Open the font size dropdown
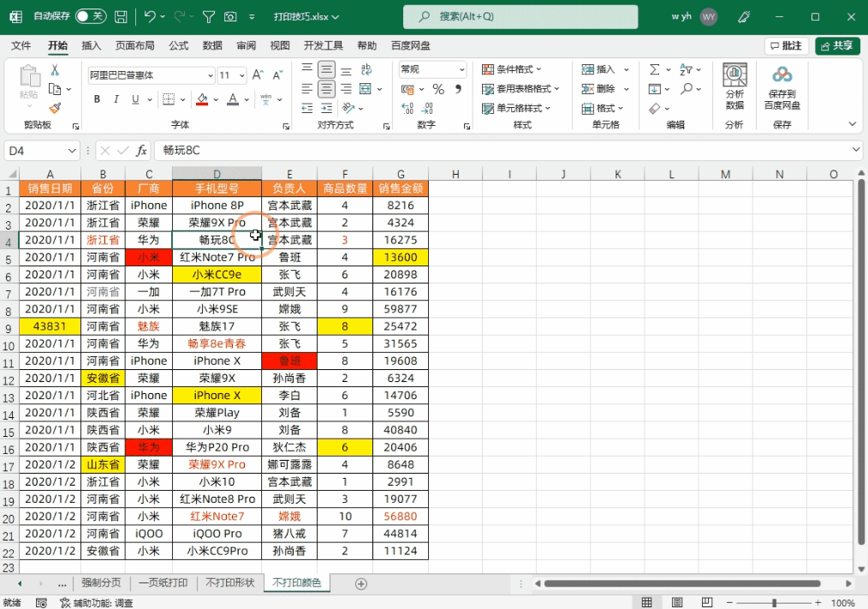 point(242,75)
